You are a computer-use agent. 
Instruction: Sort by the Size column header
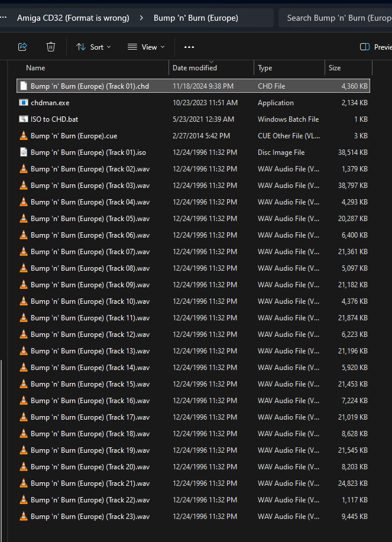334,68
